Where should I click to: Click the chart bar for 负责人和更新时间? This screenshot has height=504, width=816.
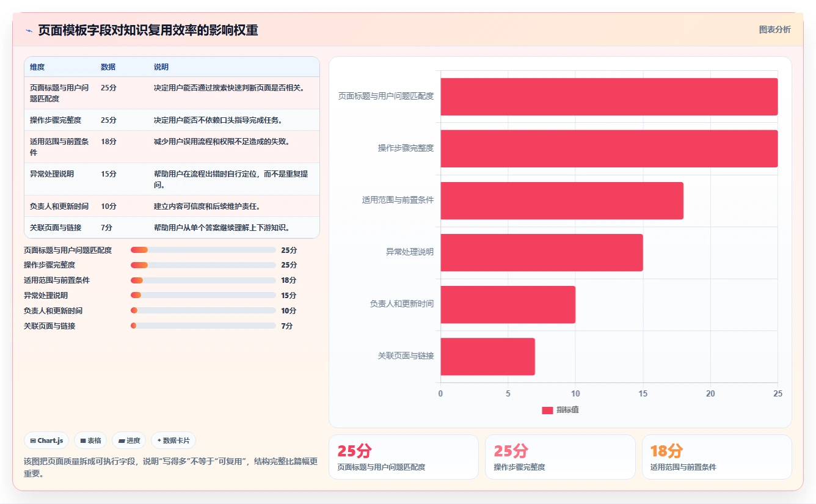[x=508, y=304]
